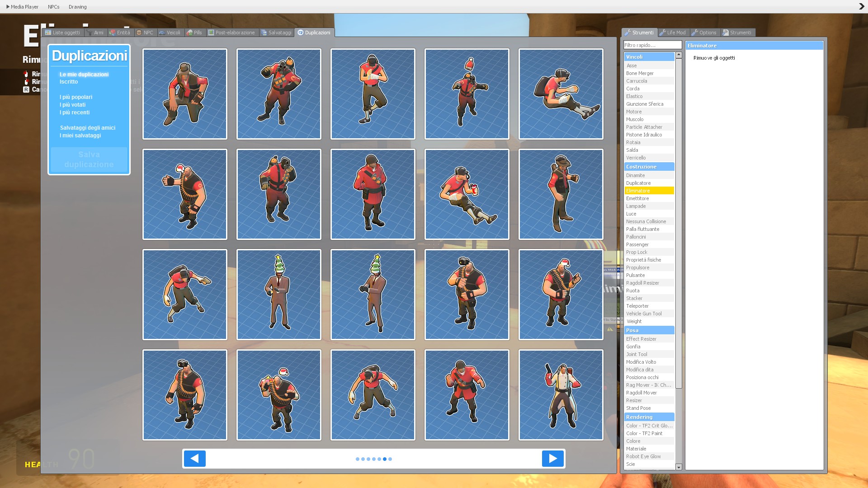868x488 pixels.
Task: Open the Spy with Christmas tree hat thumbnail
Action: (x=278, y=295)
